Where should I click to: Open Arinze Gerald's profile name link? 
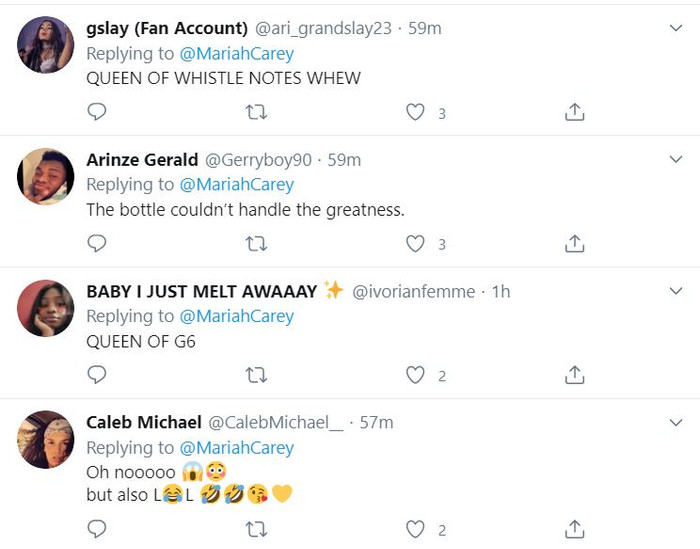tap(142, 160)
